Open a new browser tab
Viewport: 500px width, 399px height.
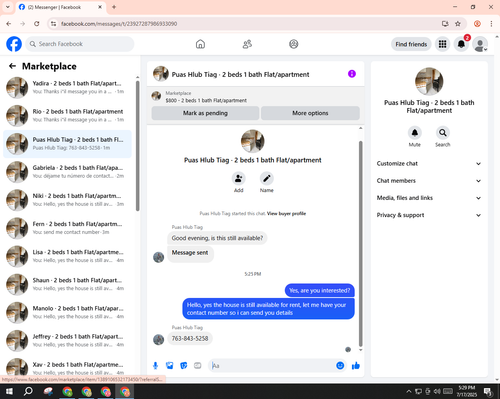pyautogui.click(x=114, y=7)
